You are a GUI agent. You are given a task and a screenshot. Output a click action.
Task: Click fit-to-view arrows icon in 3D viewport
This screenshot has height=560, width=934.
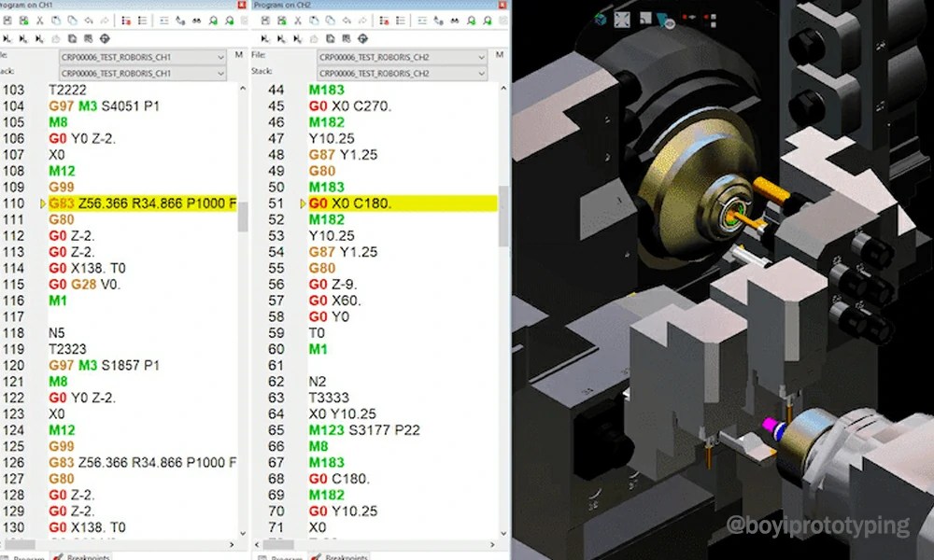(622, 20)
